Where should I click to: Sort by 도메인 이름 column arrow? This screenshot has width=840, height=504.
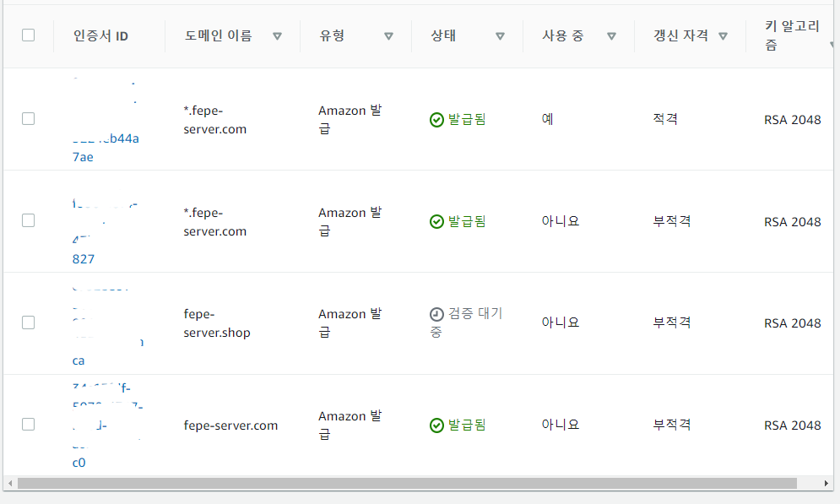point(277,36)
